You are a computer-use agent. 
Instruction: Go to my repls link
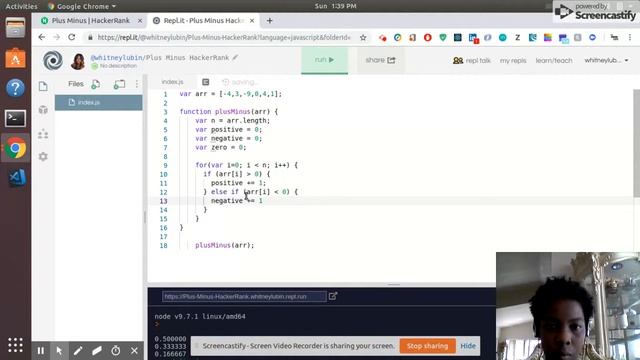click(513, 60)
